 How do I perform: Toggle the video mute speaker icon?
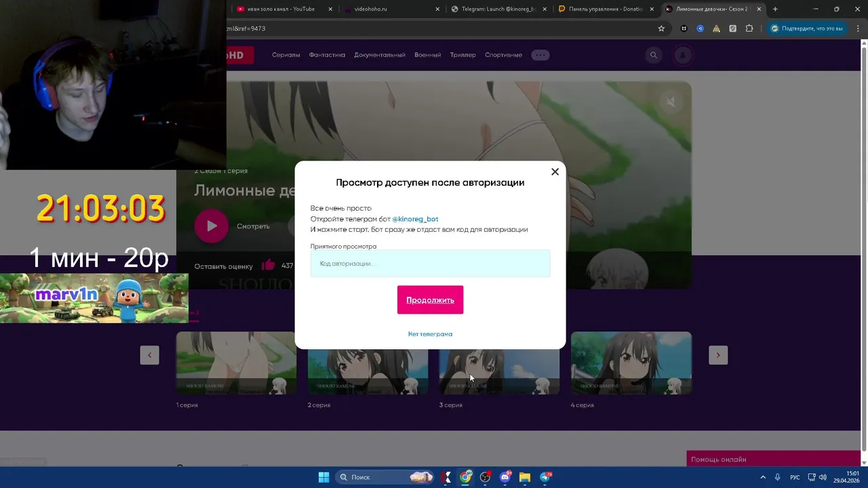coord(670,102)
